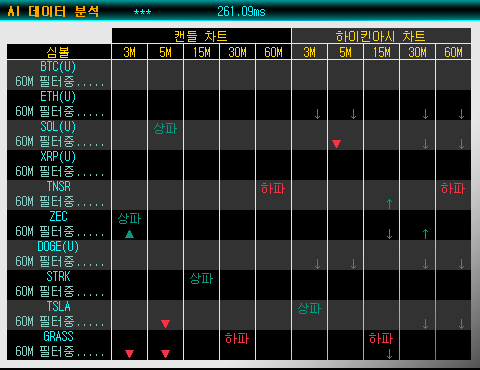The width and height of the screenshot is (480, 370).
Task: Click 상파 in ZEC candle 3M cell
Action: (x=129, y=218)
